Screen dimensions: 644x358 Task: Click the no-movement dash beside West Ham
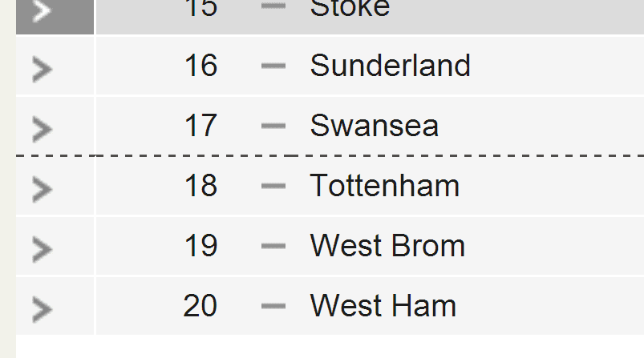[273, 306]
